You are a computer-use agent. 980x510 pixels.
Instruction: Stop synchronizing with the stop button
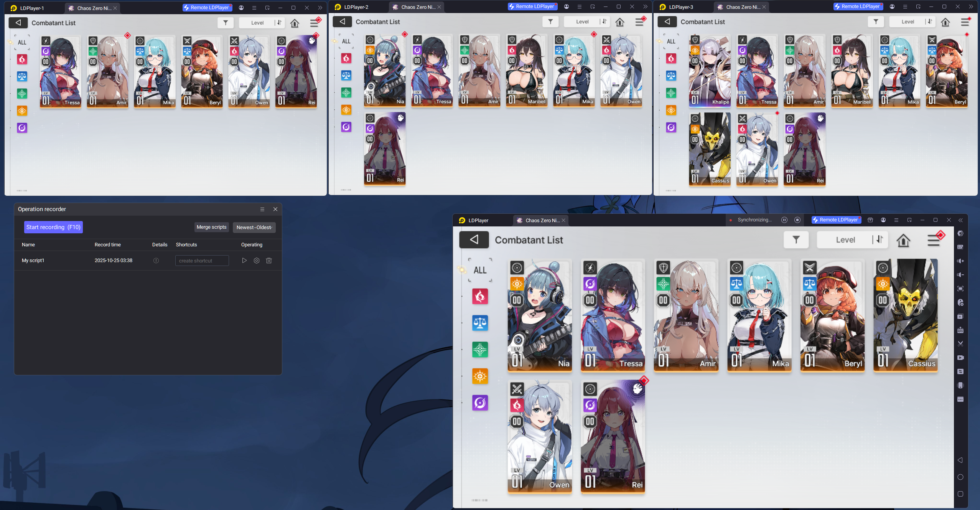pos(797,220)
